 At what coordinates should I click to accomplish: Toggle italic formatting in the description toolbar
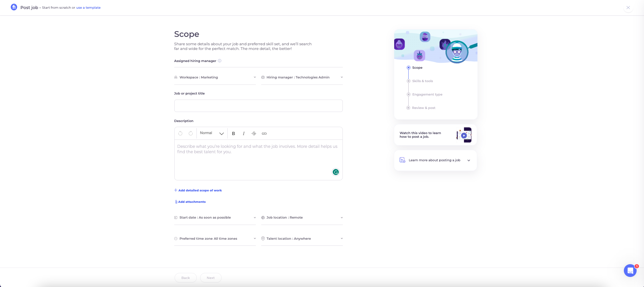tap(244, 133)
